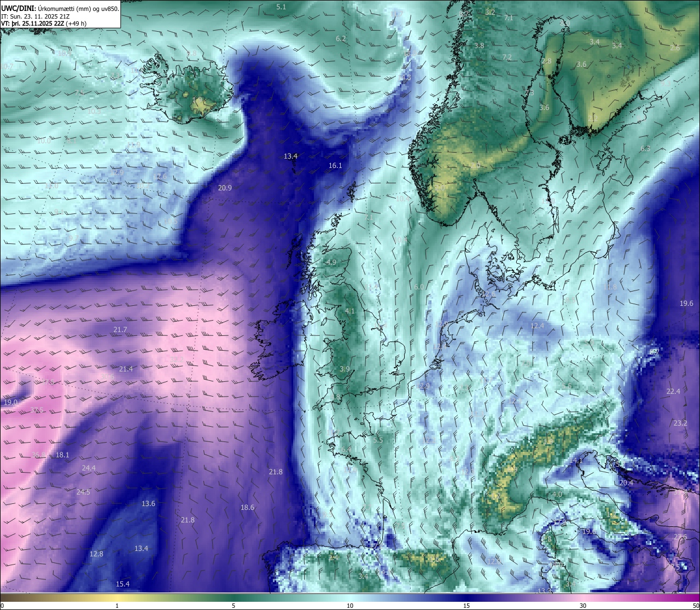Click the 12.4 value over Germany
This screenshot has width=700, height=610.
point(538,326)
